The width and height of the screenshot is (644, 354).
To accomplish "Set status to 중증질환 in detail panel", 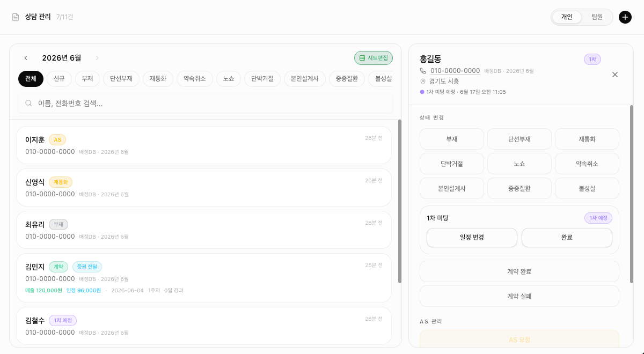I will (519, 188).
